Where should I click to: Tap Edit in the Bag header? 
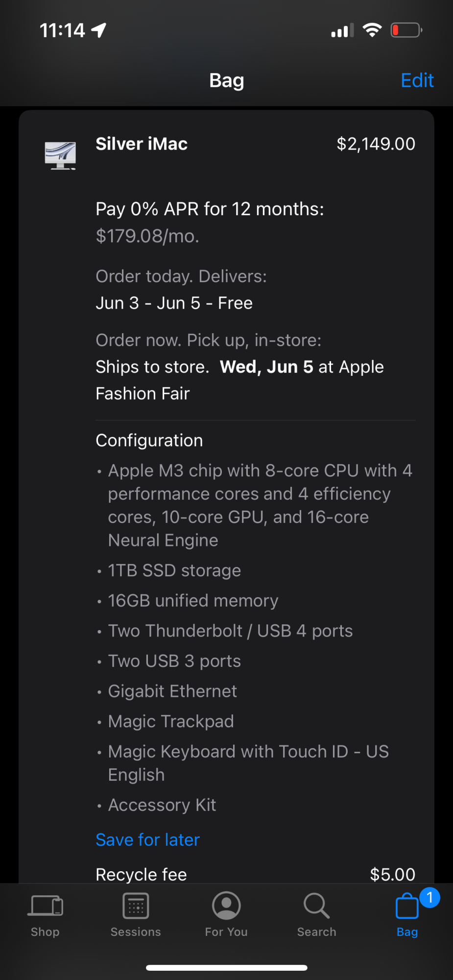pos(417,80)
